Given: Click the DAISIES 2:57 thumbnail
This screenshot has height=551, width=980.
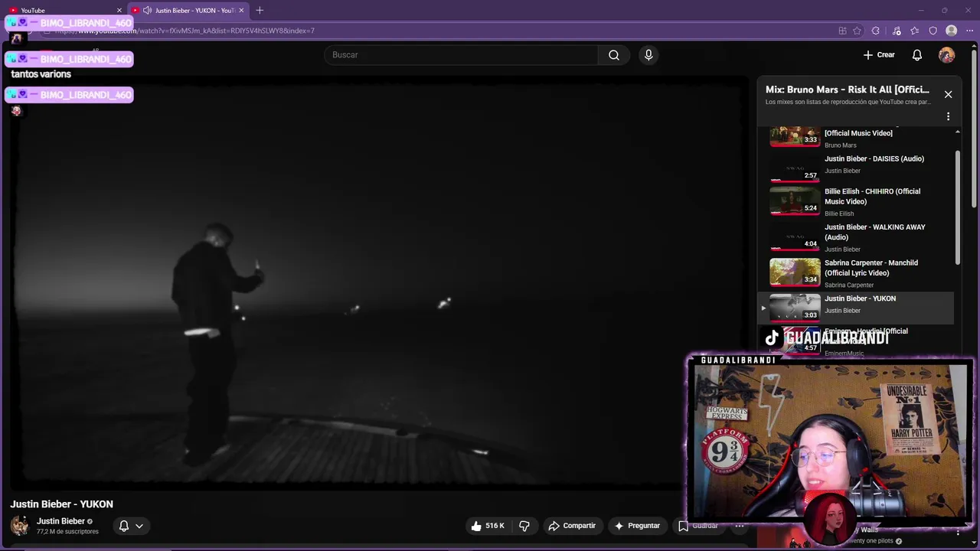Looking at the screenshot, I should pyautogui.click(x=795, y=168).
